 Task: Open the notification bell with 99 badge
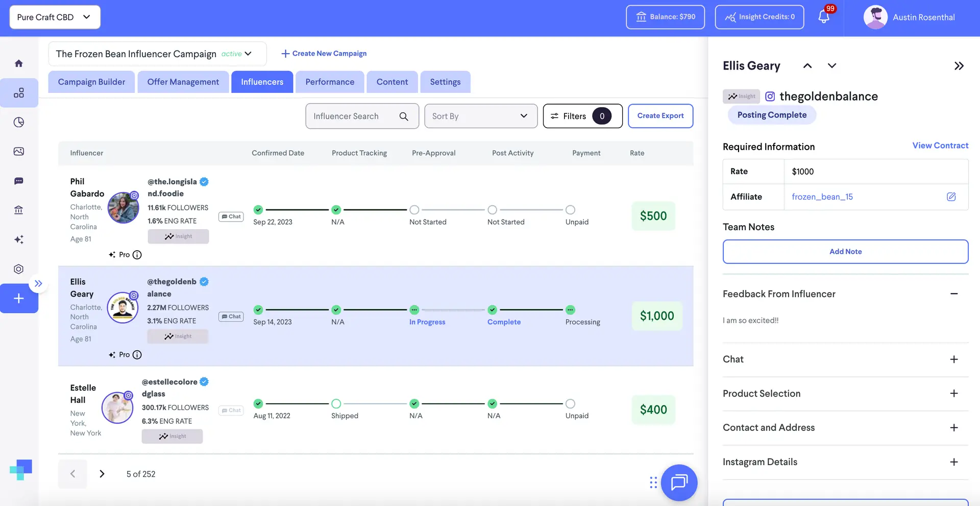823,16
